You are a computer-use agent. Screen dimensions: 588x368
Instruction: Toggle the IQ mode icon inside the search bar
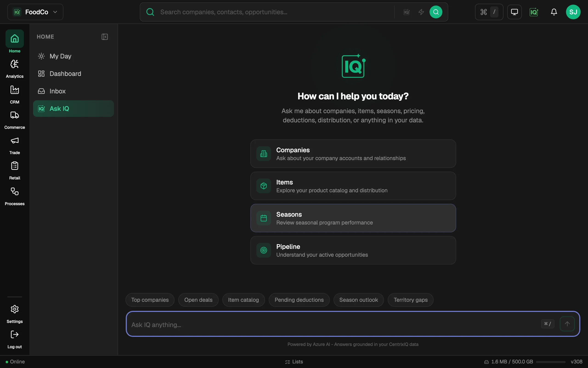click(407, 12)
